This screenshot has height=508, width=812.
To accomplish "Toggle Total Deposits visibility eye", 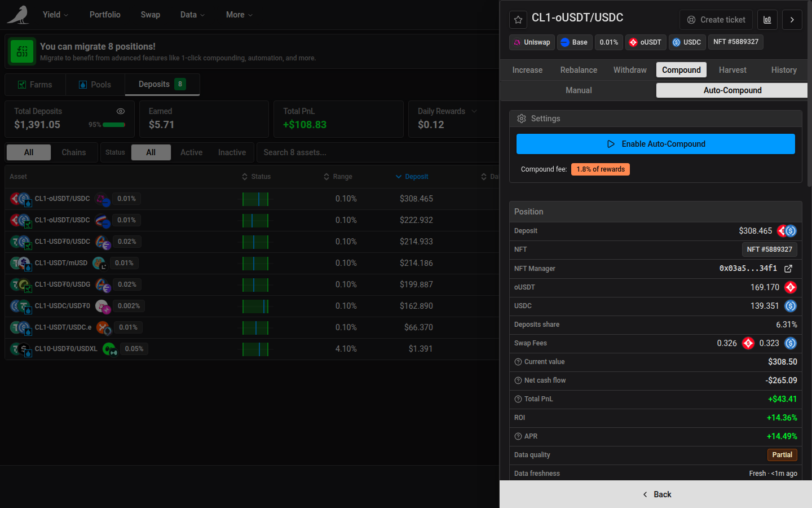I will (121, 111).
